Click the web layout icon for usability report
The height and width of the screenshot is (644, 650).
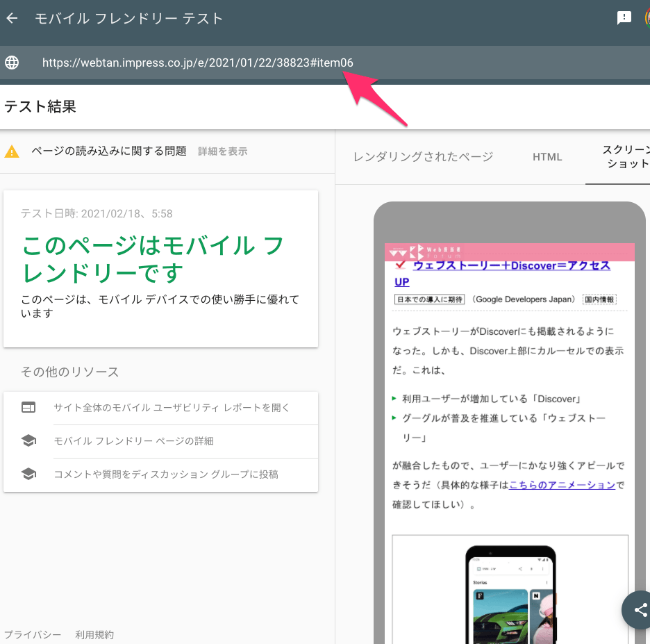tap(28, 407)
